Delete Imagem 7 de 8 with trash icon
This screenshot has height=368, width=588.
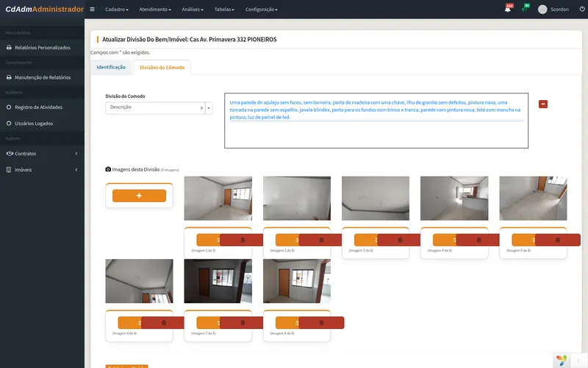[243, 322]
